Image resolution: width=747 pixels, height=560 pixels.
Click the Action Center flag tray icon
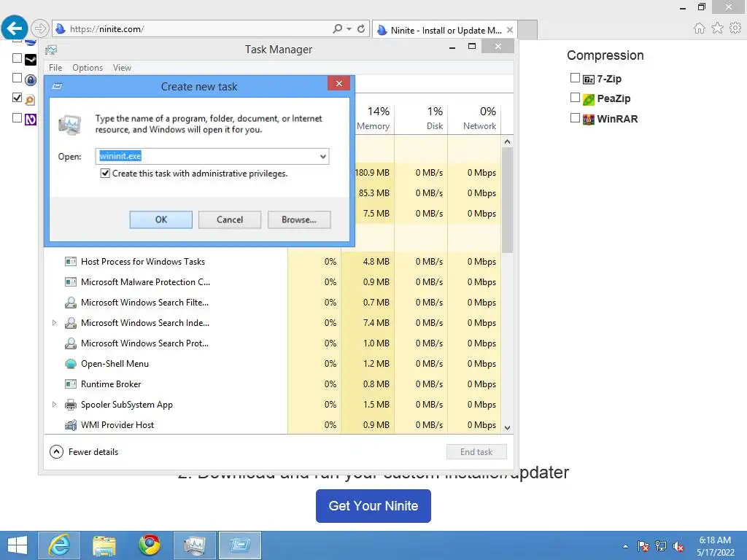tap(643, 545)
